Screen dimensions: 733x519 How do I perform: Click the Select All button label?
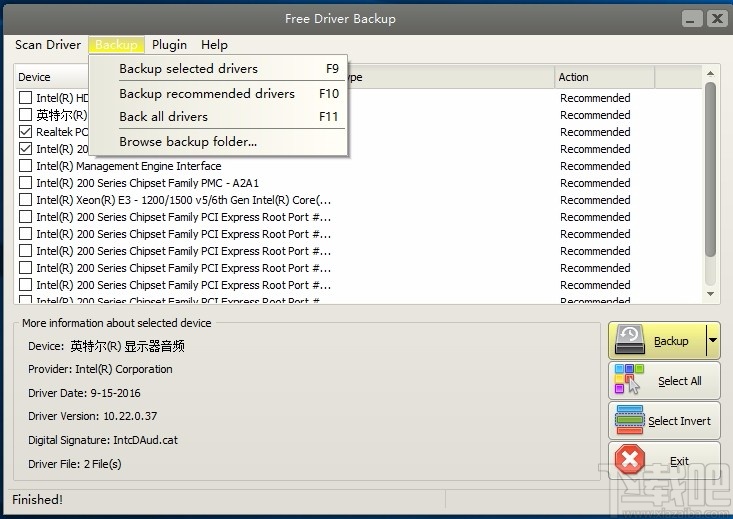[x=680, y=381]
